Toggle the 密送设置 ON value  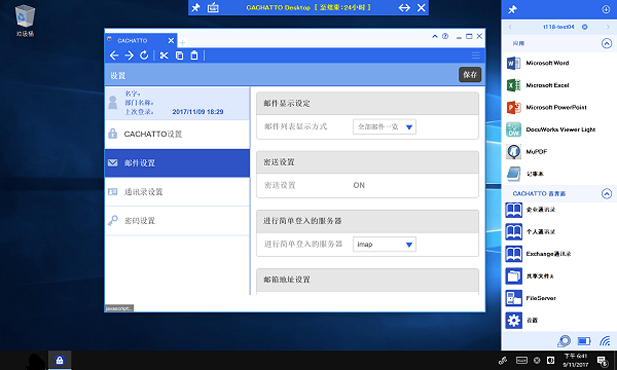point(359,185)
